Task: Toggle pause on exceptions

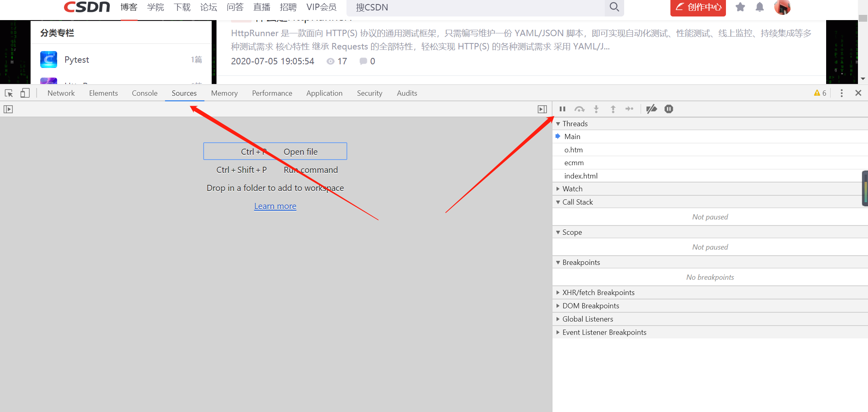Action: 669,109
